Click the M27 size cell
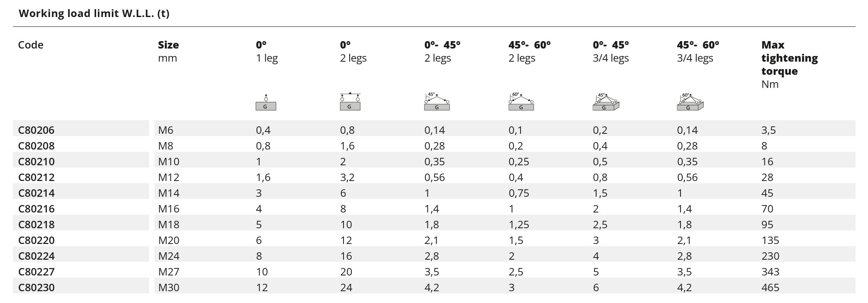The width and height of the screenshot is (868, 303). 169,272
